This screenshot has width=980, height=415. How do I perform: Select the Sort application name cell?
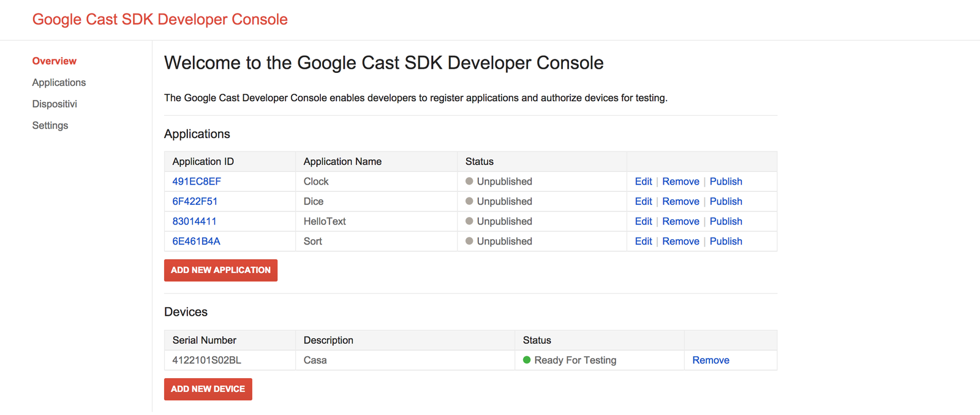point(376,242)
